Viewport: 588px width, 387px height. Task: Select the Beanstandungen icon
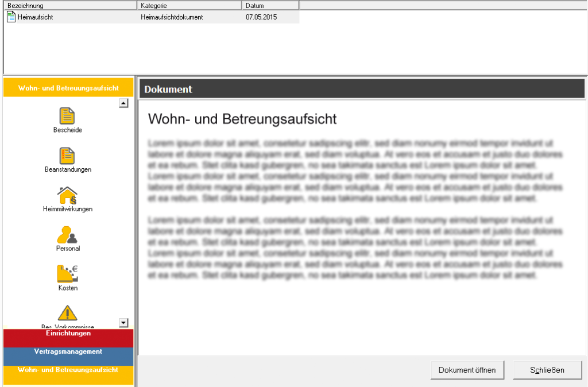click(x=68, y=156)
